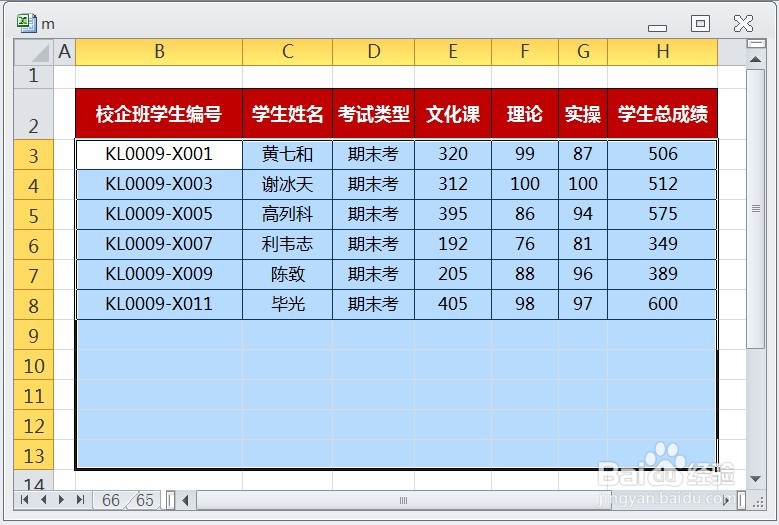
Task: Click header cell 校企班学生编号
Action: tap(159, 114)
